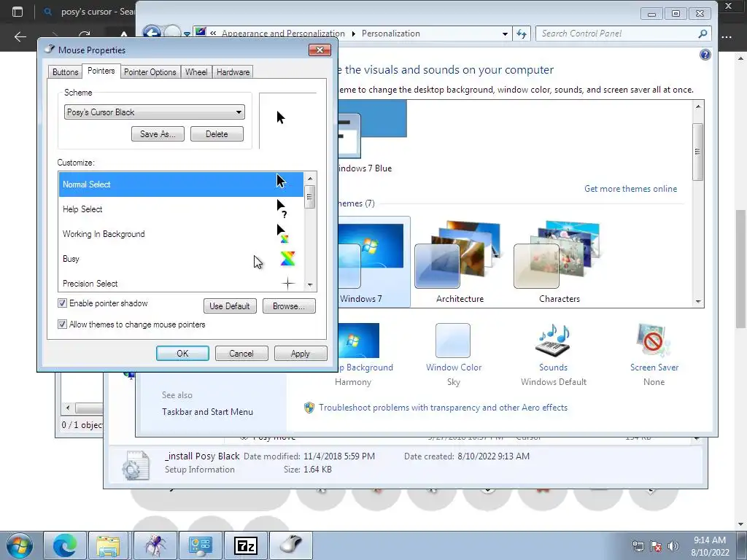Switch to the Hardware tab
The width and height of the screenshot is (747, 560).
point(233,72)
